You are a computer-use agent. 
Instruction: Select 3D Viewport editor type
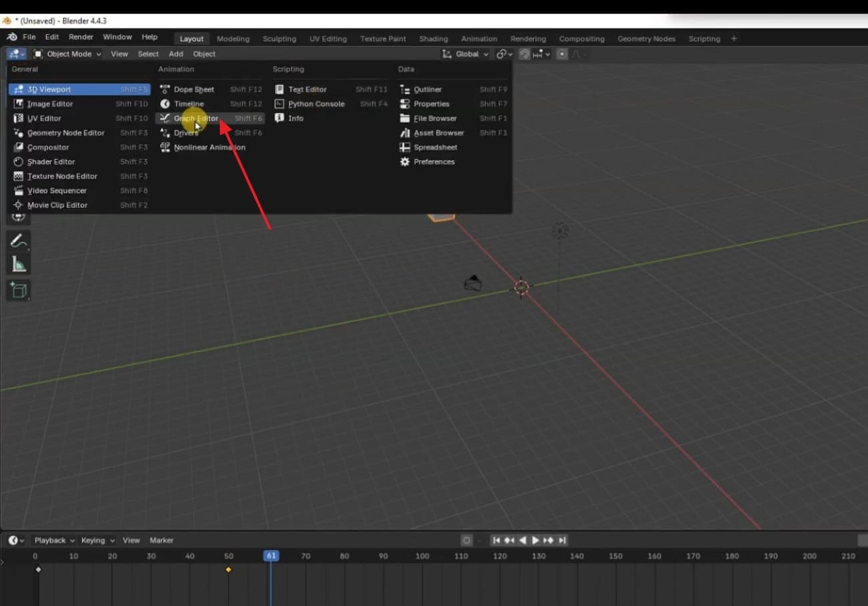point(79,89)
